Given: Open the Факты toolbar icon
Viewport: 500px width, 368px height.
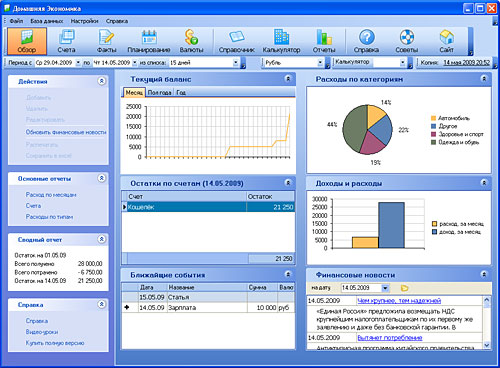Looking at the screenshot, I should point(106,41).
